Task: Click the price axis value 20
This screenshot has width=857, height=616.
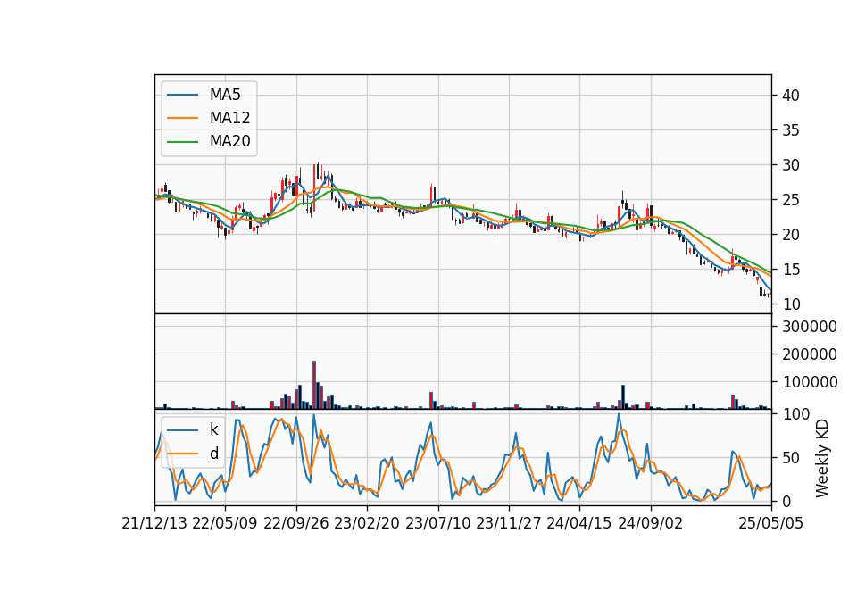Action: [x=790, y=235]
